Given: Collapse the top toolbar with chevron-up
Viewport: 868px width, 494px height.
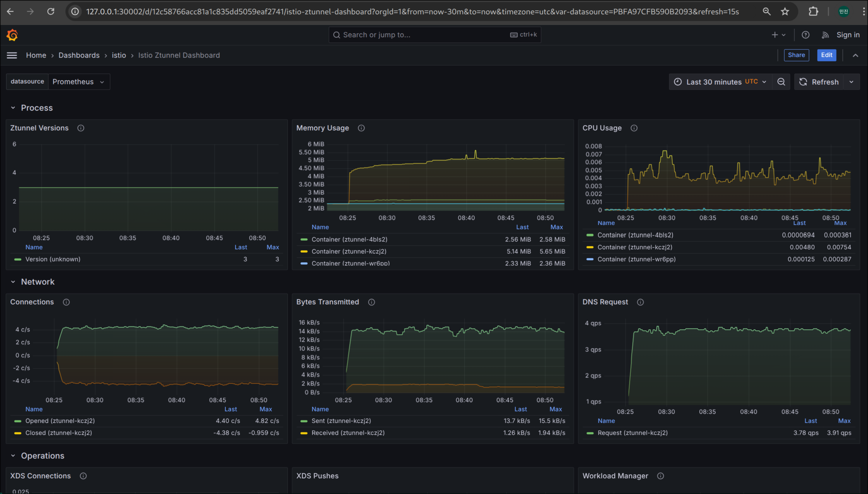Looking at the screenshot, I should [855, 55].
